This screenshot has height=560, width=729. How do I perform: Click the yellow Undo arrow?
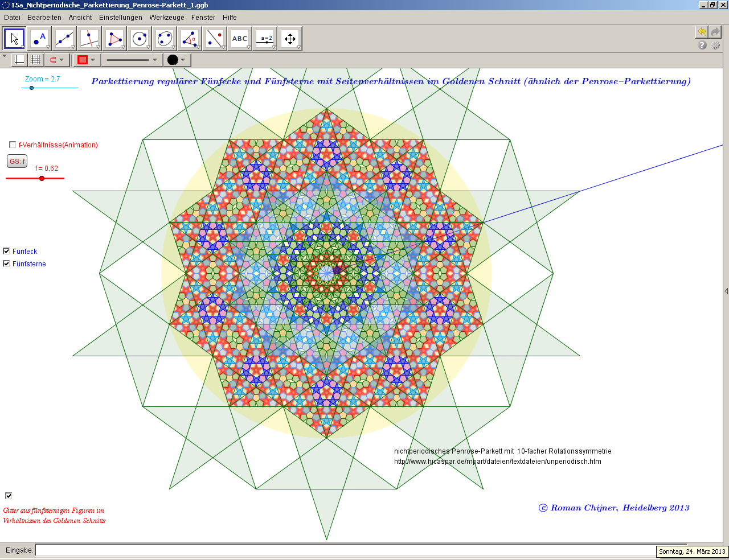click(702, 32)
